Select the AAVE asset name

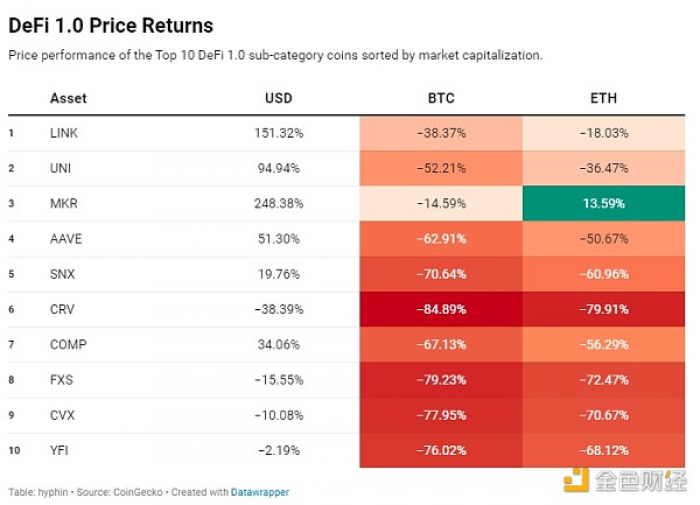[x=66, y=239]
